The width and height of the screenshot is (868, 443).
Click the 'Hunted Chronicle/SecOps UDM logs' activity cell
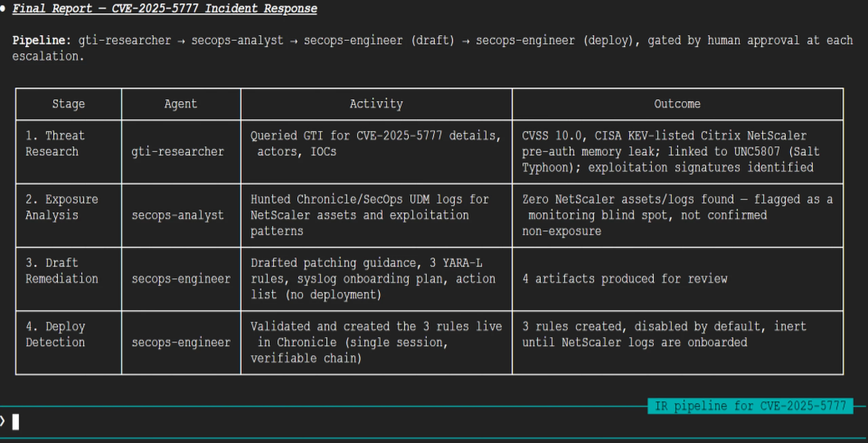pos(376,215)
